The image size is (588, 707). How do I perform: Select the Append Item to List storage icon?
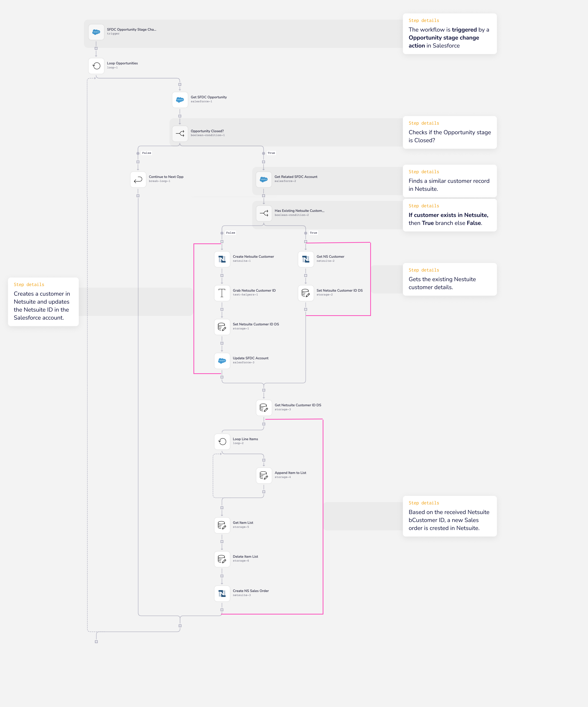coord(264,475)
